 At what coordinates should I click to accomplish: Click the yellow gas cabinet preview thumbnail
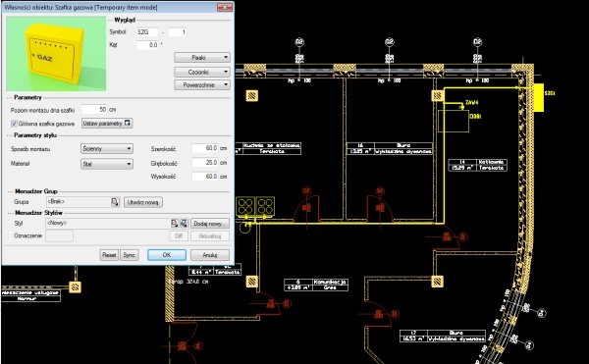[56, 54]
